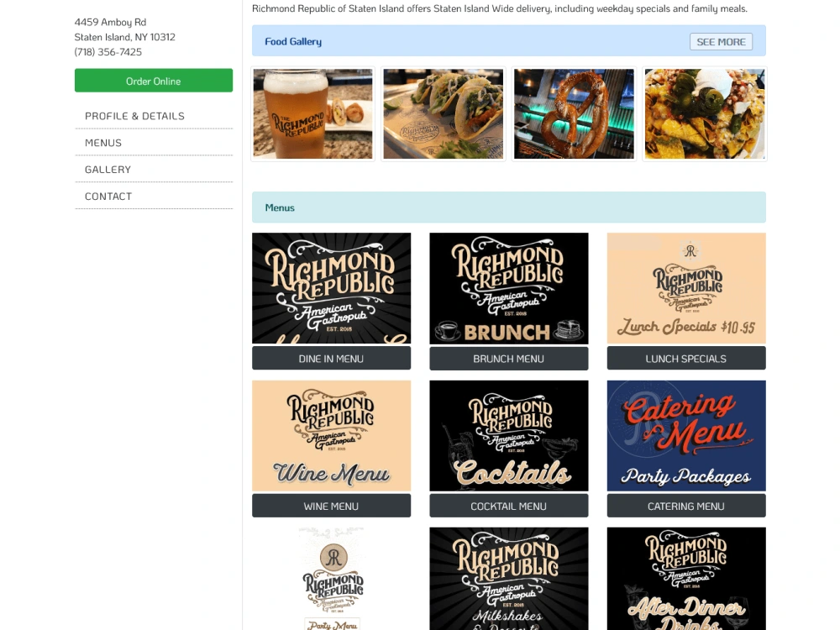Viewport: 840px width, 630px height.
Task: Click the Cocktail Menu button
Action: (508, 506)
